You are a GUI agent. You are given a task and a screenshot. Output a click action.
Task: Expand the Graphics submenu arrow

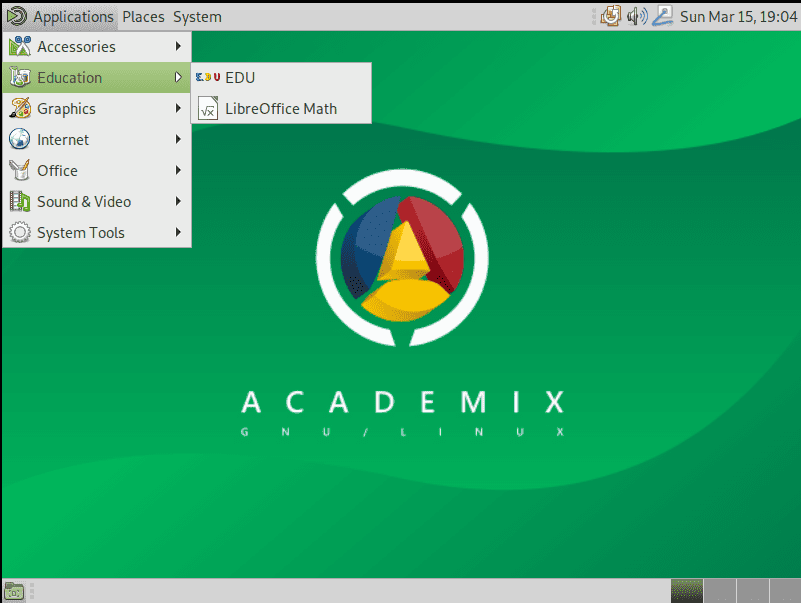coord(178,108)
